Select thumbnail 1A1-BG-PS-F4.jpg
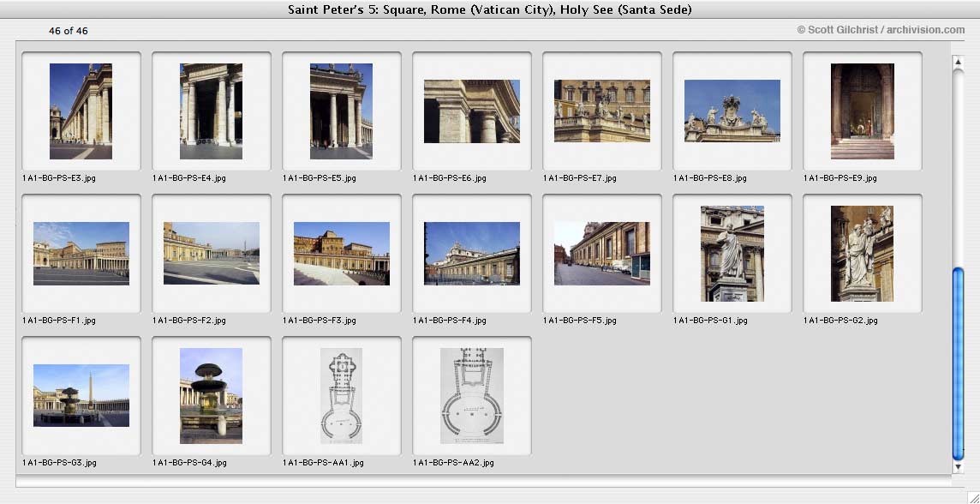980x504 pixels. [472, 253]
